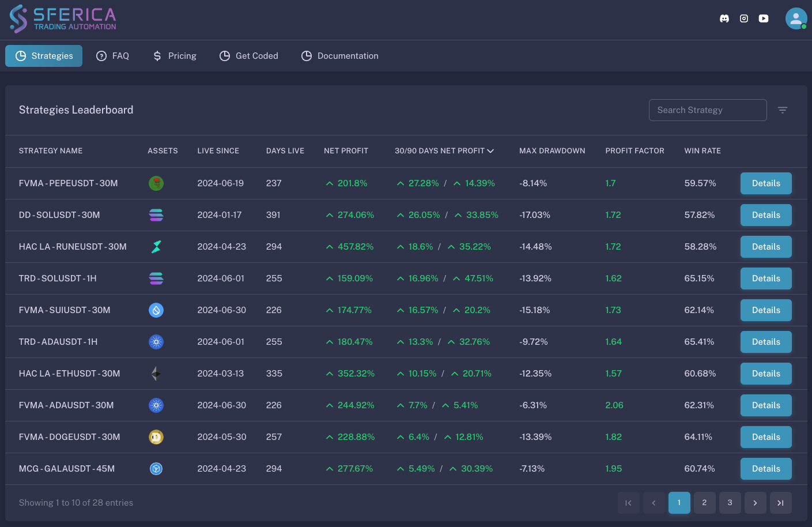This screenshot has height=527, width=812.
Task: Go to page 2 of leaderboard
Action: tap(704, 503)
